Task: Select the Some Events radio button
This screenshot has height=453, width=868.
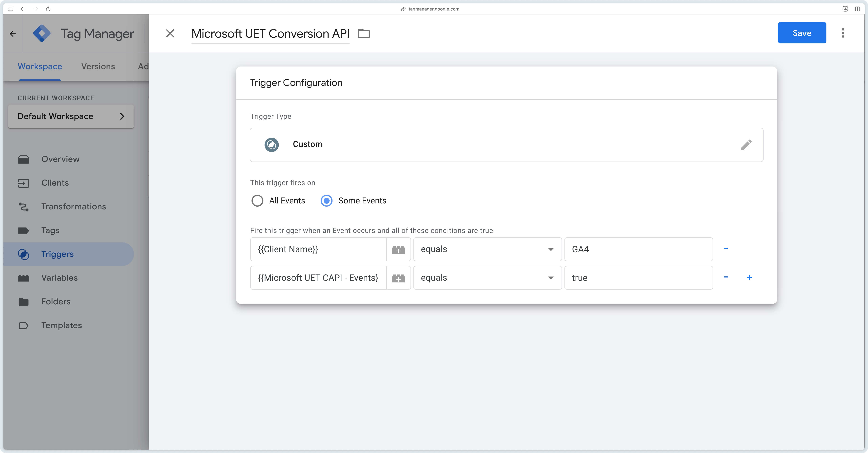Action: 326,200
